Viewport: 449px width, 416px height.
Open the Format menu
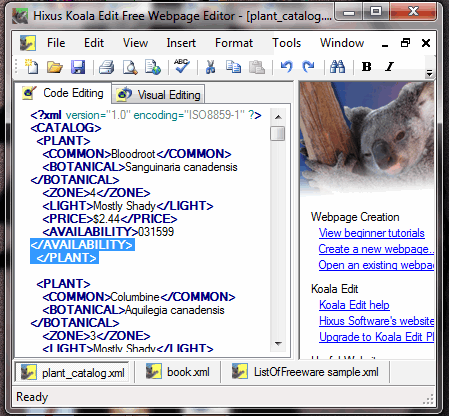pos(234,43)
